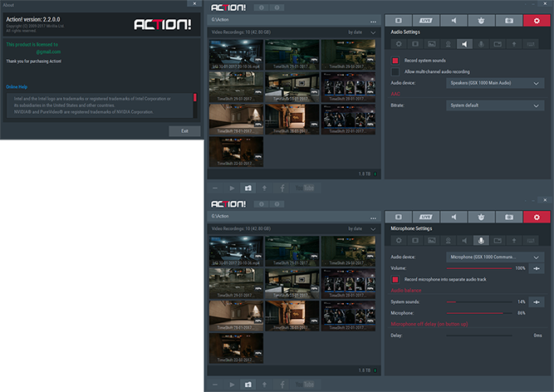The width and height of the screenshot is (554, 392).
Task: Set microphone off Delay slider
Action: click(x=479, y=336)
